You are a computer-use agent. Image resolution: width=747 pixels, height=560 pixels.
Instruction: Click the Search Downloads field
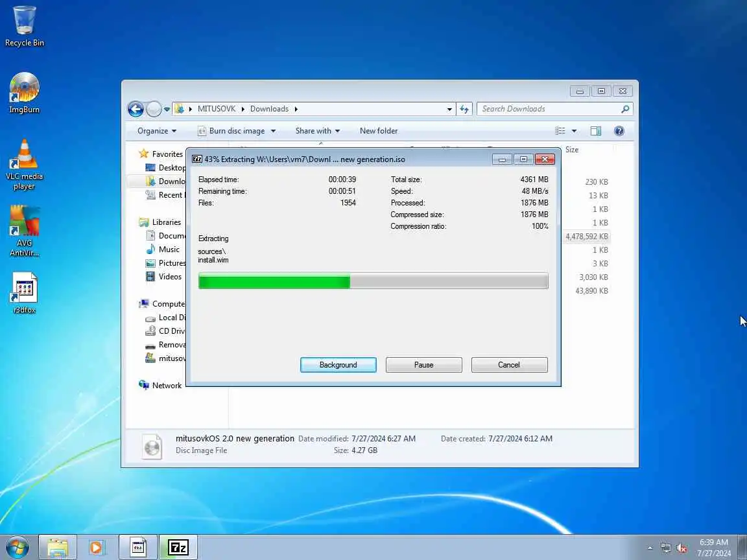pos(554,109)
